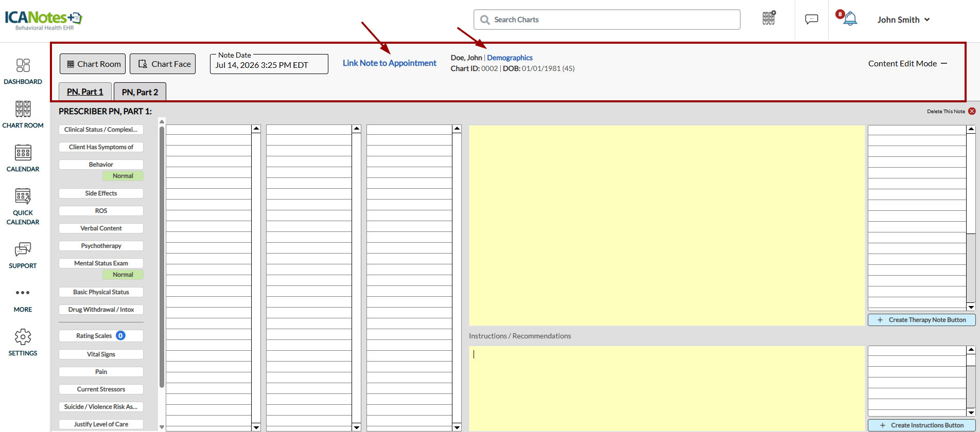Open the Side Effects section
This screenshot has width=980, height=432.
[101, 193]
